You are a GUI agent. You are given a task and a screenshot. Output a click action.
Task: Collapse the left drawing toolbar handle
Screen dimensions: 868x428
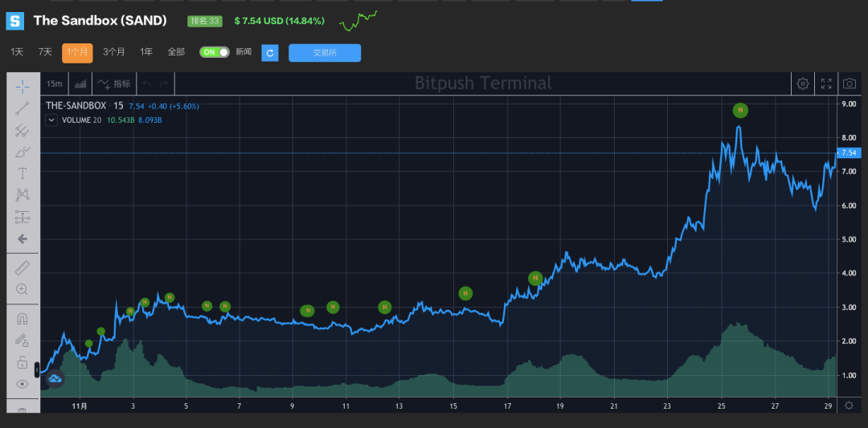point(37,369)
